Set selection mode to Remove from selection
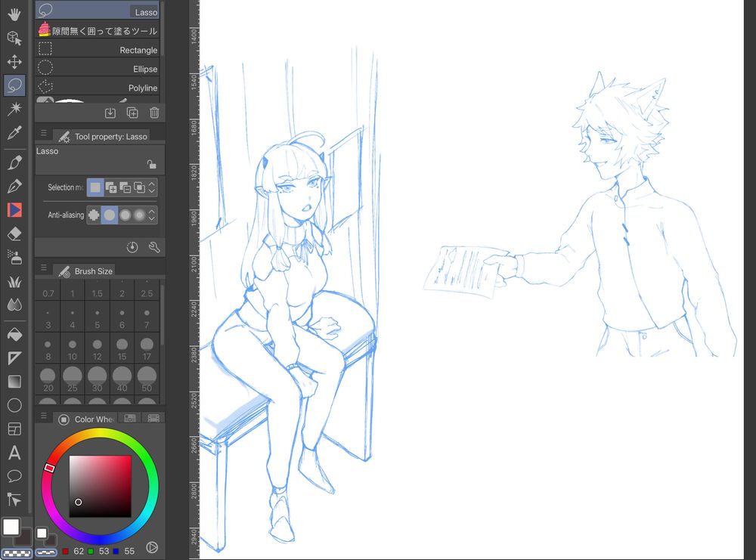Viewport: 756px width, 560px height. pos(125,187)
